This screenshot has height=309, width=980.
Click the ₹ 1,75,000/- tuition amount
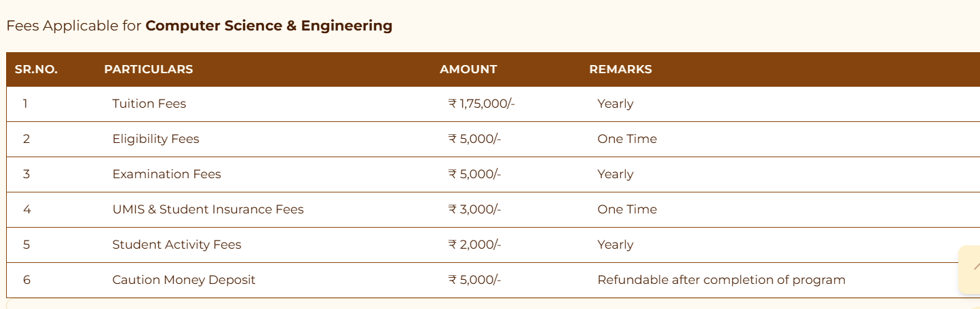[482, 104]
